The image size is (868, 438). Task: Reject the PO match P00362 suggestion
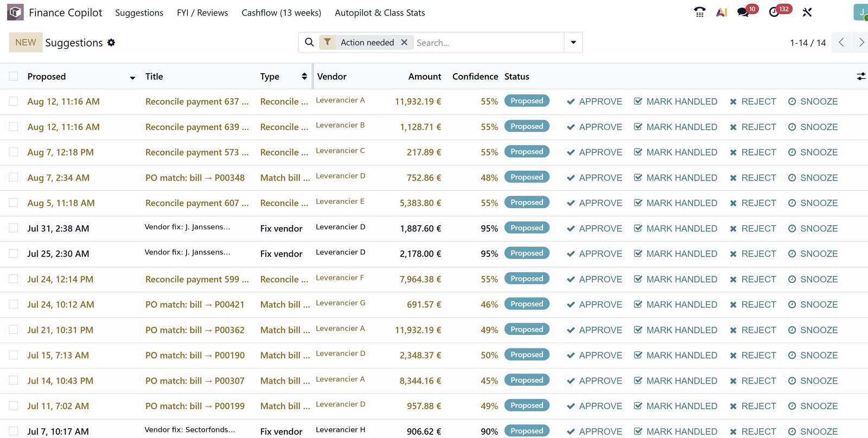coord(753,330)
